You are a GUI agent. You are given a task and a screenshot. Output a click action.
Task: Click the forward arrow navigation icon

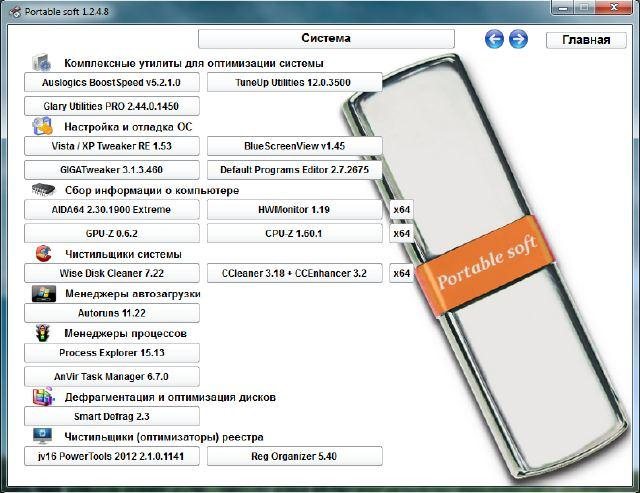tap(518, 39)
